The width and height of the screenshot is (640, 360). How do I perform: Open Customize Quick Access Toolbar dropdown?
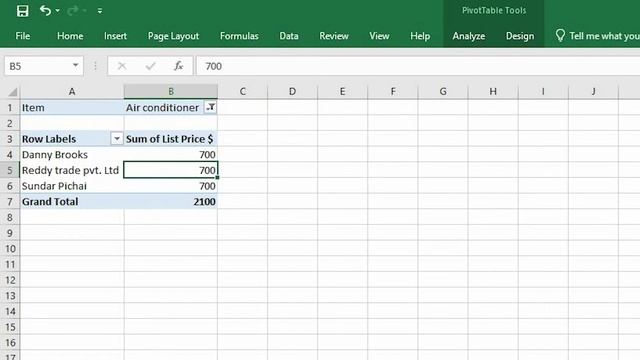(x=100, y=11)
